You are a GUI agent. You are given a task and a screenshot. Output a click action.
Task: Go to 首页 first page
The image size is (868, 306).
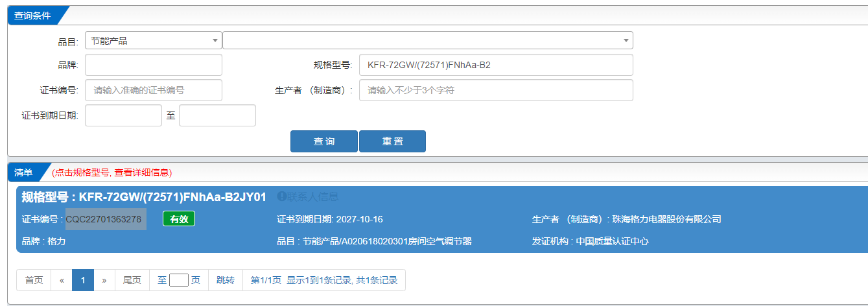tap(34, 280)
